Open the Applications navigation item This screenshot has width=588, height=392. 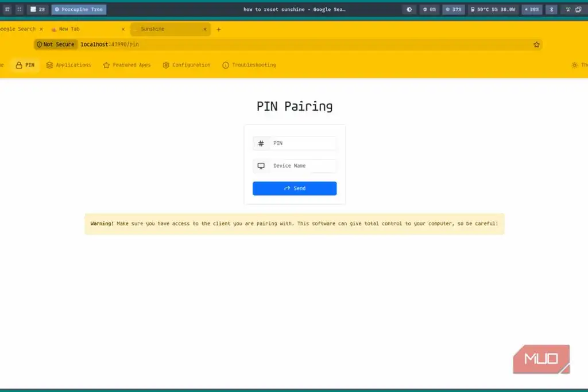69,65
